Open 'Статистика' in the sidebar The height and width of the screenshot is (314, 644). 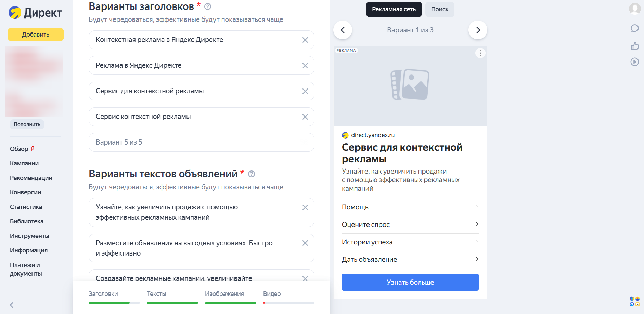pyautogui.click(x=26, y=207)
